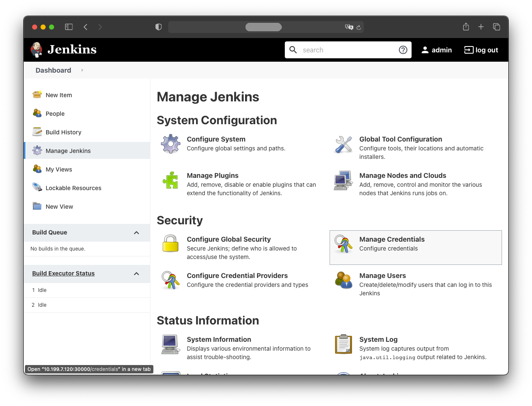Open the Manage Plugins puzzle piece icon
Image resolution: width=532 pixels, height=406 pixels.
[x=171, y=180]
